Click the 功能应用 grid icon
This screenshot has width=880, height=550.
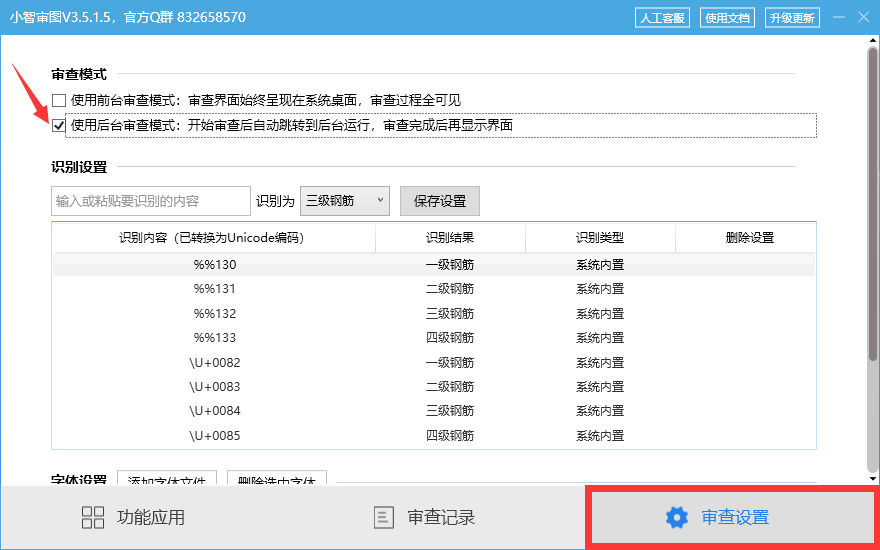[93, 517]
